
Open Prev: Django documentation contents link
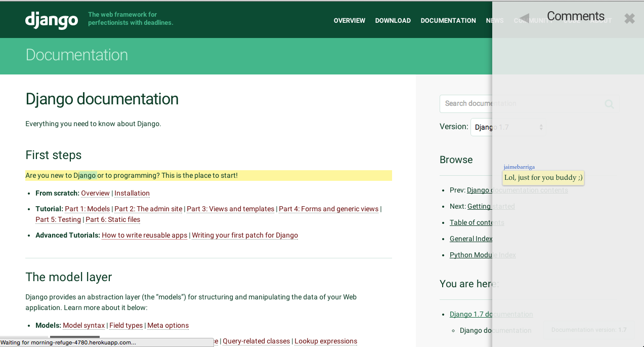(x=517, y=190)
